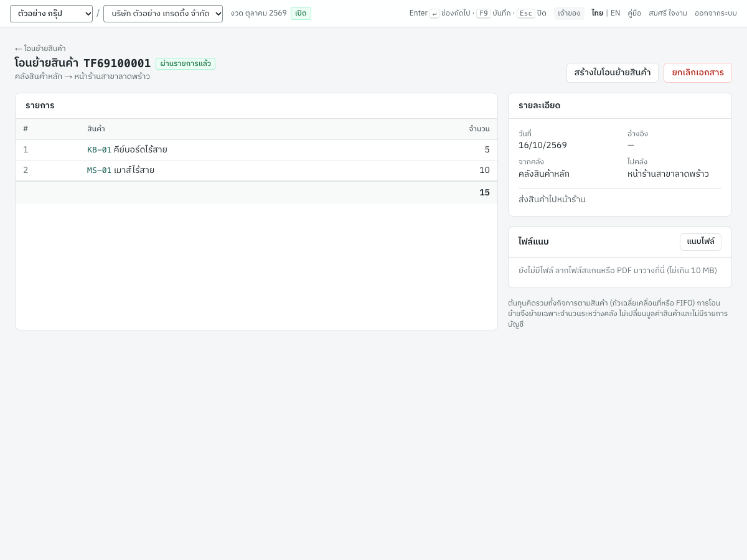Click product name คีย์บอร์ดไร้สาย
Image resolution: width=747 pixels, height=560 pixels.
(x=141, y=150)
